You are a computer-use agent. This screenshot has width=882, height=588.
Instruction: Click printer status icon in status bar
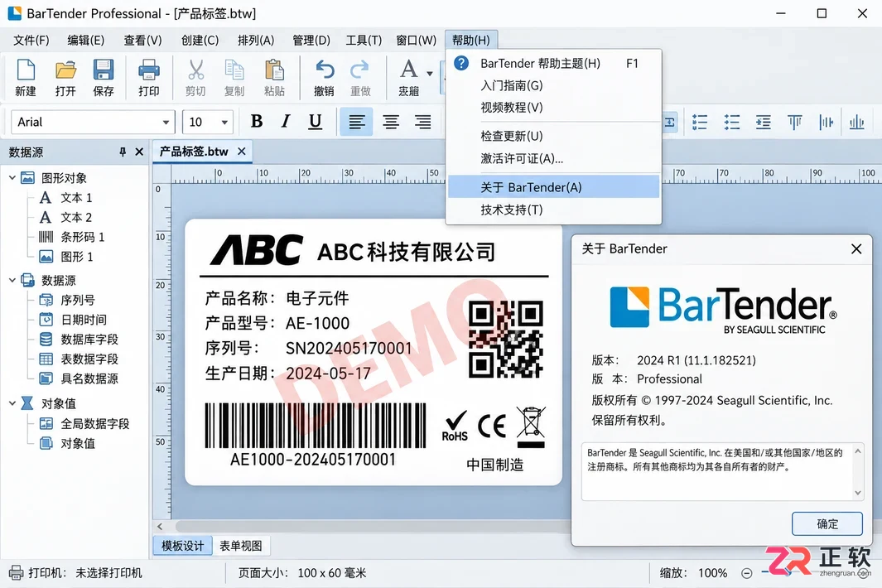[x=17, y=573]
